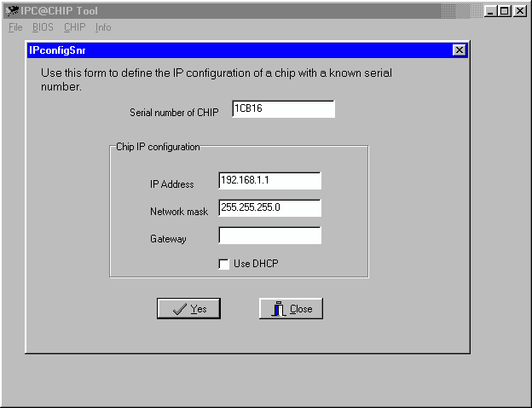The image size is (532, 408).
Task: Click the empty Gateway field
Action: [269, 235]
